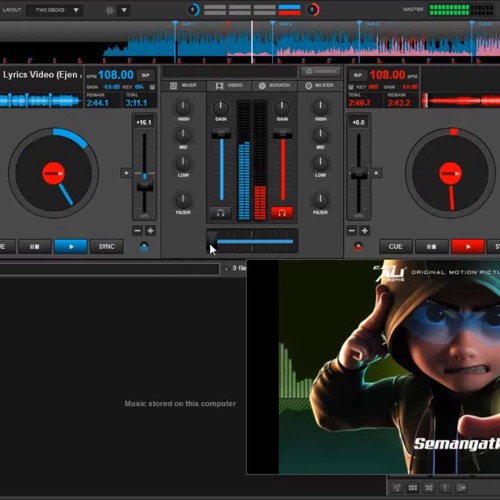Viewport: 500px width, 500px height.
Task: Click the left channel GAIN knob
Action: click(x=221, y=108)
